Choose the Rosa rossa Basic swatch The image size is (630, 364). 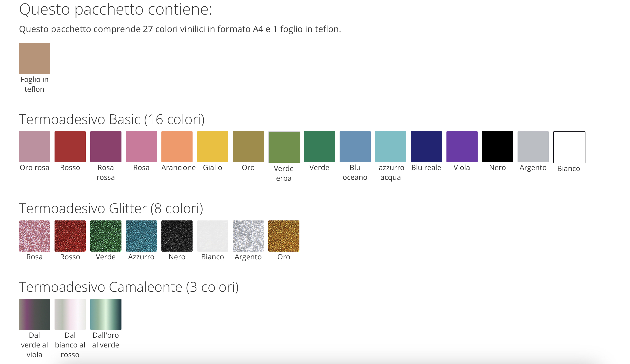coord(106,147)
